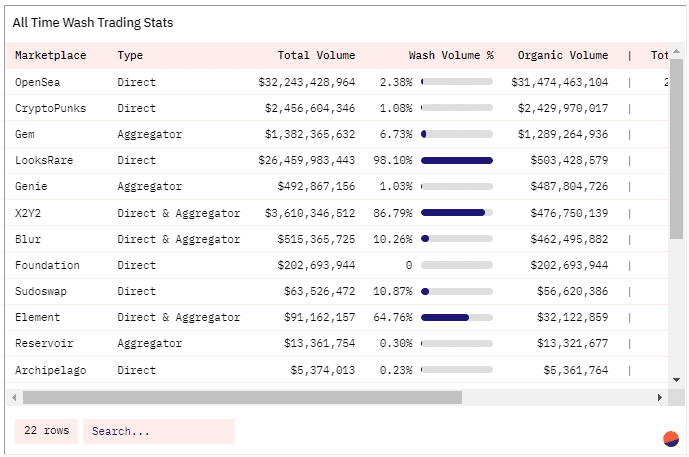
Task: Click the horizontal scrollbar right arrow
Action: point(660,398)
